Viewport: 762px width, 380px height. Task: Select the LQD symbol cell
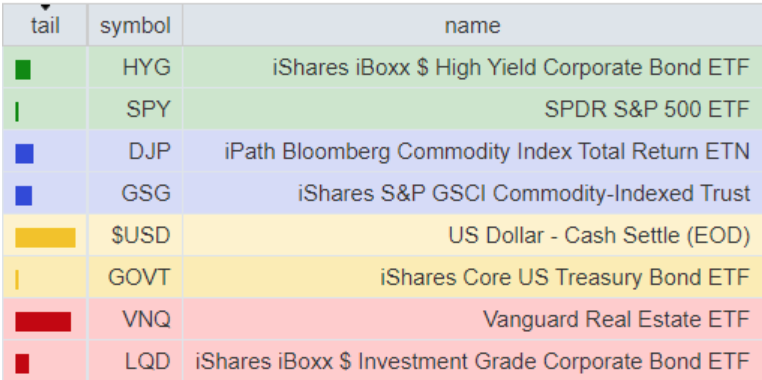tap(135, 361)
